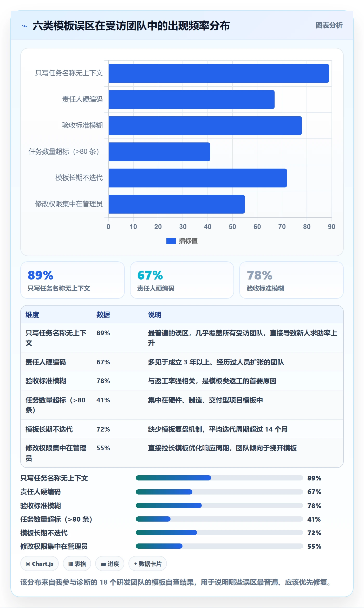The width and height of the screenshot is (364, 608).
Task: Click the 维度 column header
Action: point(32,315)
